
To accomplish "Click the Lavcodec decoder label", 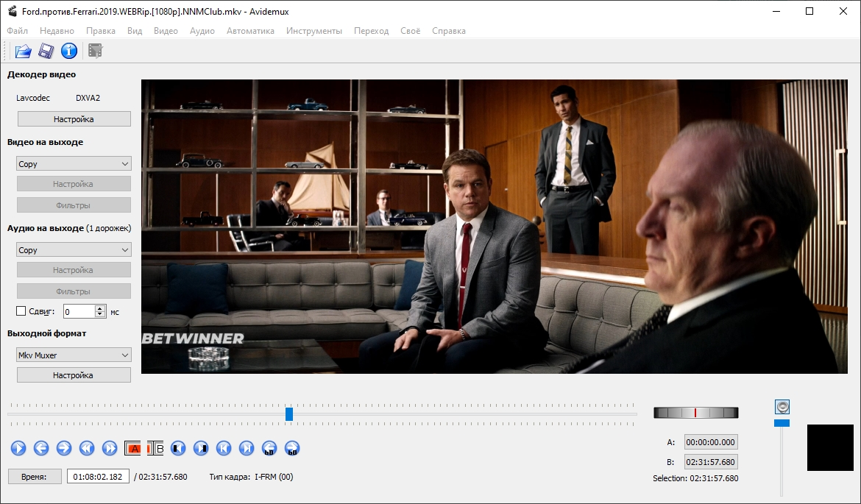I will [x=33, y=98].
